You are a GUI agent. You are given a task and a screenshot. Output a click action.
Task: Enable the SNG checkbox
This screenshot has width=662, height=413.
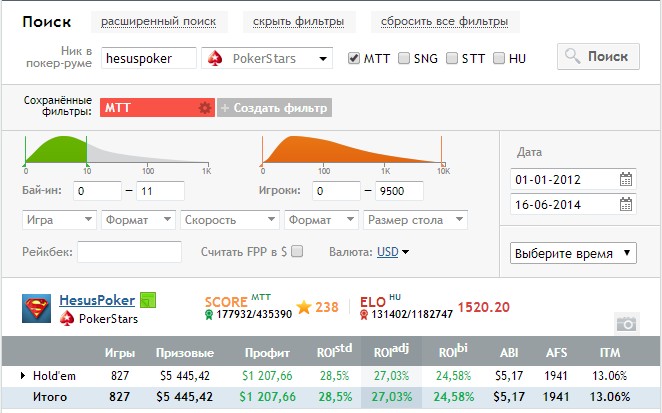(x=404, y=58)
